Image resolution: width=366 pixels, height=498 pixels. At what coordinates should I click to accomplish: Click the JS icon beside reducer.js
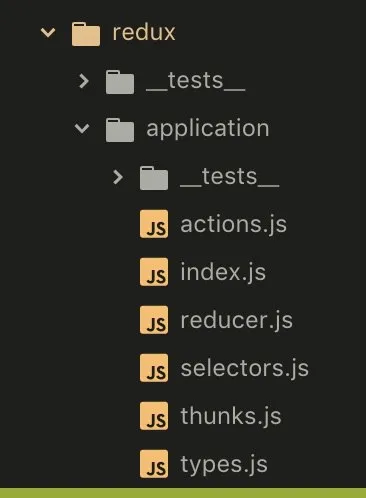pos(154,320)
